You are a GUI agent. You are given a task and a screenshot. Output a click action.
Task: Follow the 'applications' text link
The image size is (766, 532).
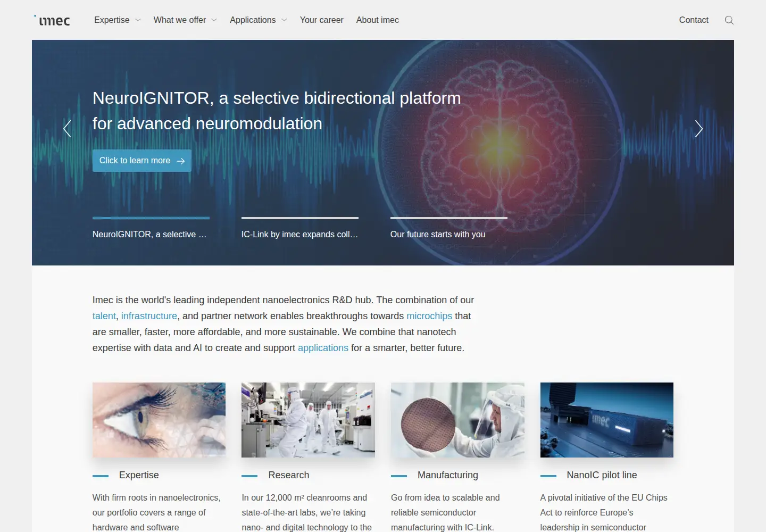coord(323,348)
